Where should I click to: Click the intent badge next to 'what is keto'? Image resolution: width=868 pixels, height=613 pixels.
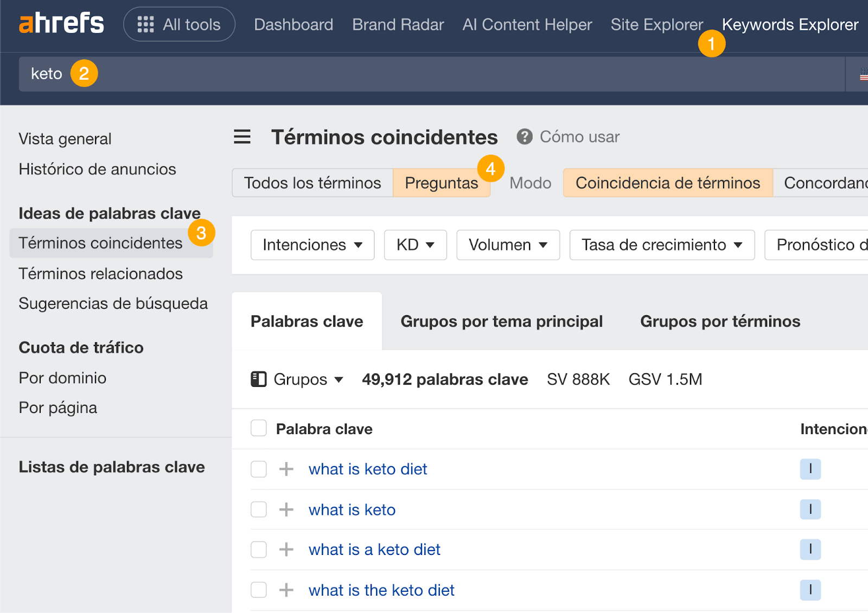coord(810,509)
